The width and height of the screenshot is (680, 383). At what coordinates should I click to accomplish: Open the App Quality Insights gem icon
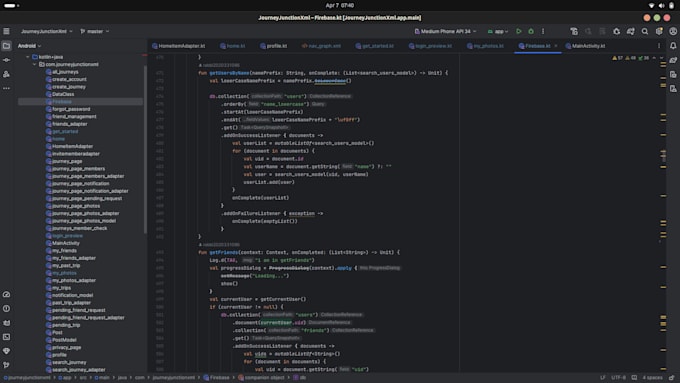pyautogui.click(x=6, y=351)
